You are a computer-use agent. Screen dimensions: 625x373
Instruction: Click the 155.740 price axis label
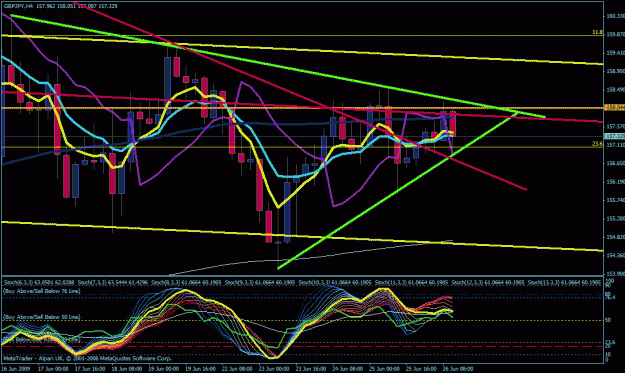615,200
